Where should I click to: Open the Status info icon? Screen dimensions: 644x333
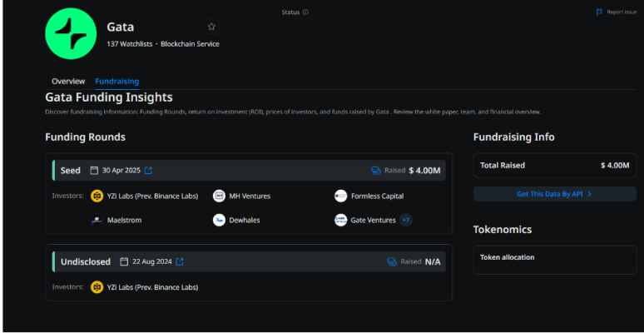(x=305, y=12)
